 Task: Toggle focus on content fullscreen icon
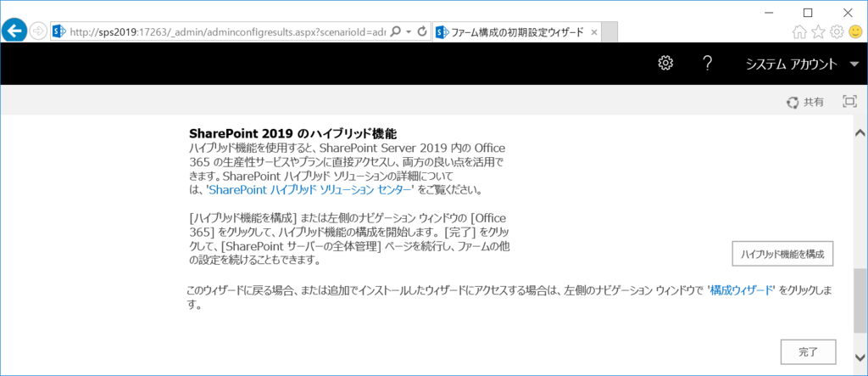click(849, 102)
